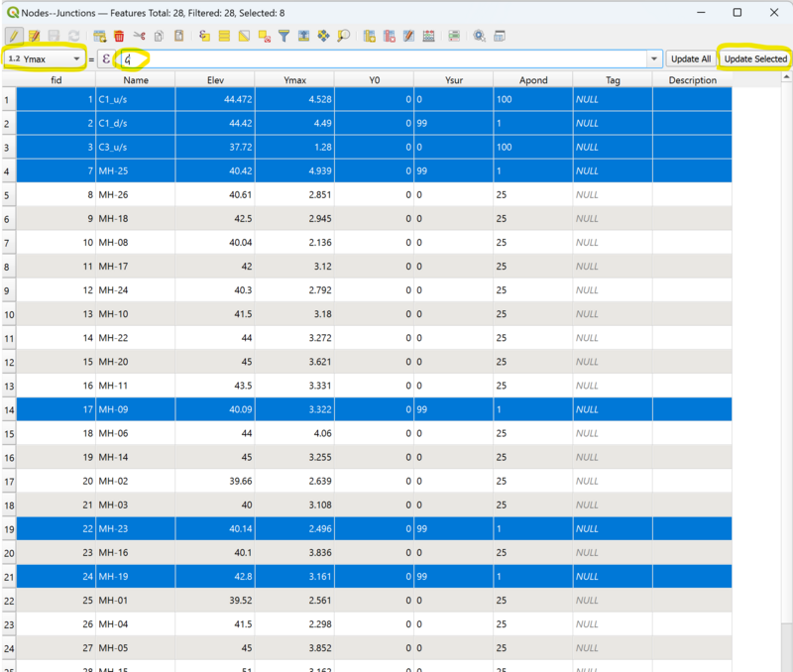Open the Ymax field dropdown
This screenshot has width=793, height=672.
[x=44, y=59]
